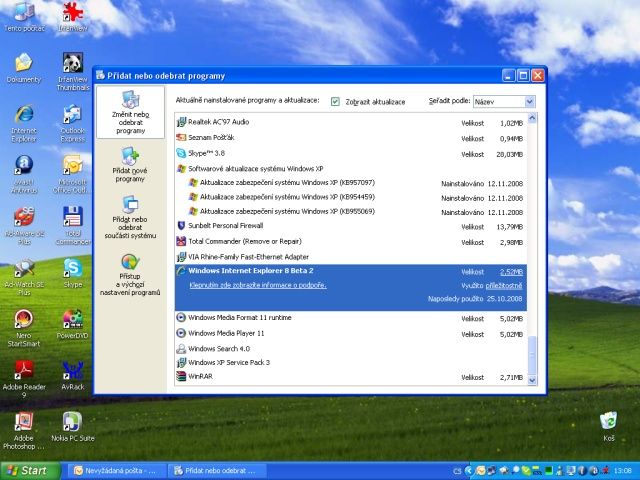Open Adobe Reader 9 desktop icon
640x480 pixels.
(24, 379)
